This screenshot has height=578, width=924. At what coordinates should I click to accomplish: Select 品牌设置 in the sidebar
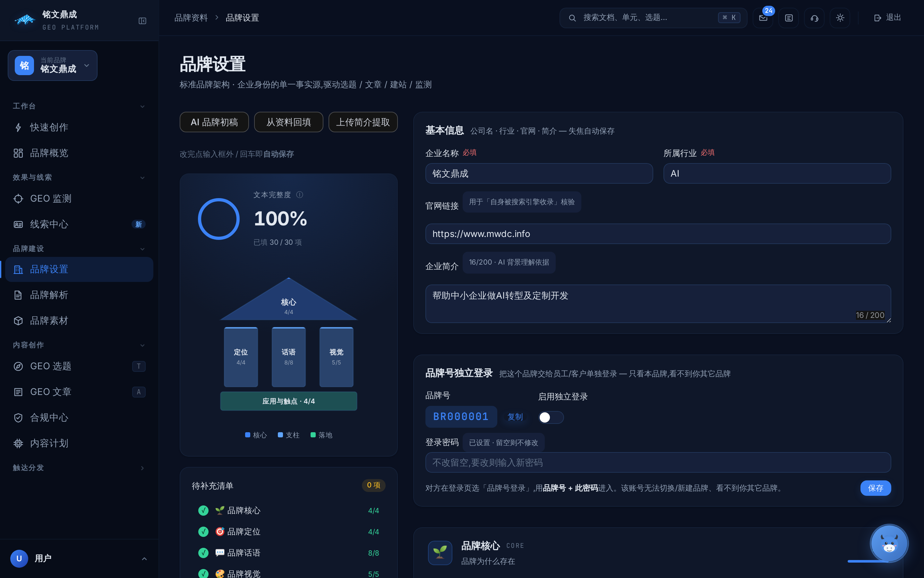click(79, 269)
